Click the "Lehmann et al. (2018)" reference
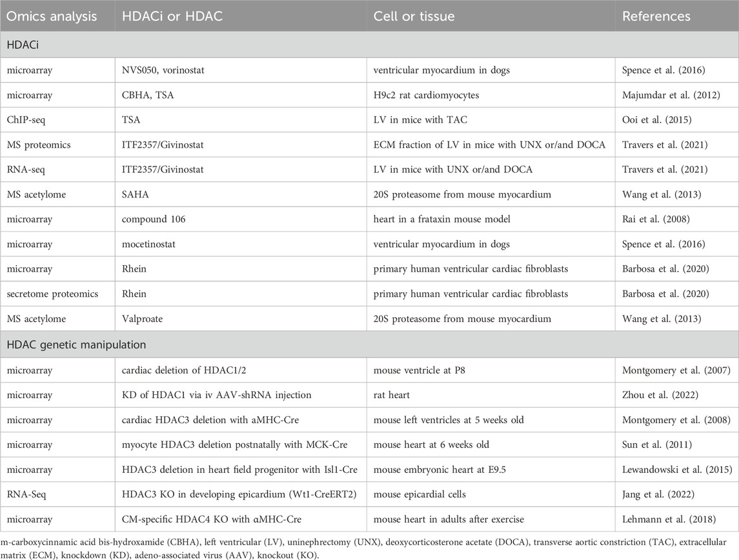The image size is (739, 560). point(669,519)
